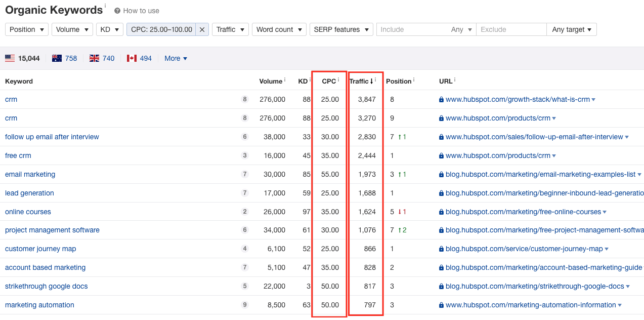This screenshot has width=644, height=320.
Task: Open the free crm keyword link
Action: pyautogui.click(x=18, y=155)
